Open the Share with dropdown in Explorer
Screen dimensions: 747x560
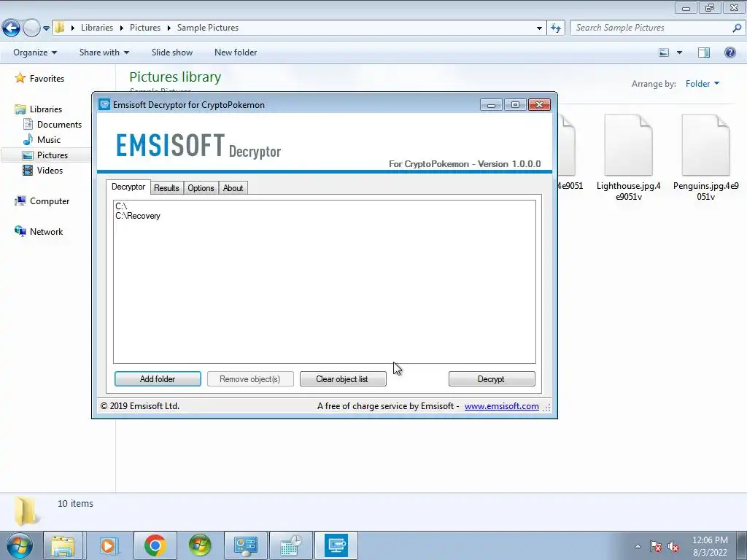coord(104,52)
